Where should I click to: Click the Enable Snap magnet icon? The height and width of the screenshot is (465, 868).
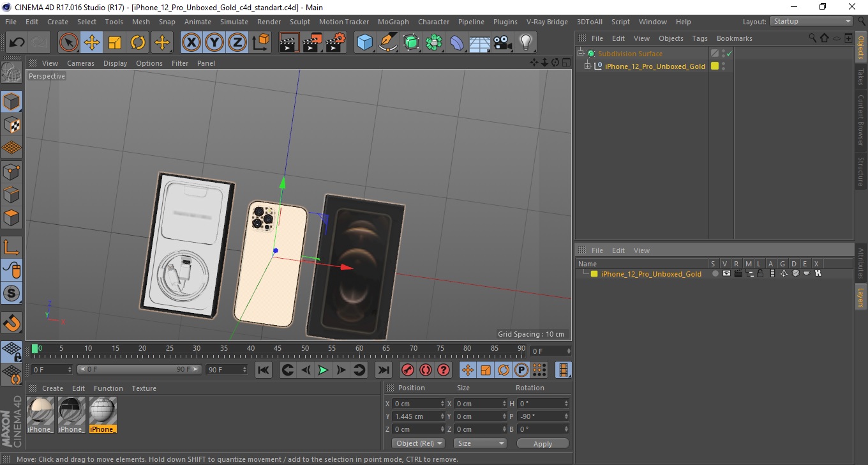(12, 323)
